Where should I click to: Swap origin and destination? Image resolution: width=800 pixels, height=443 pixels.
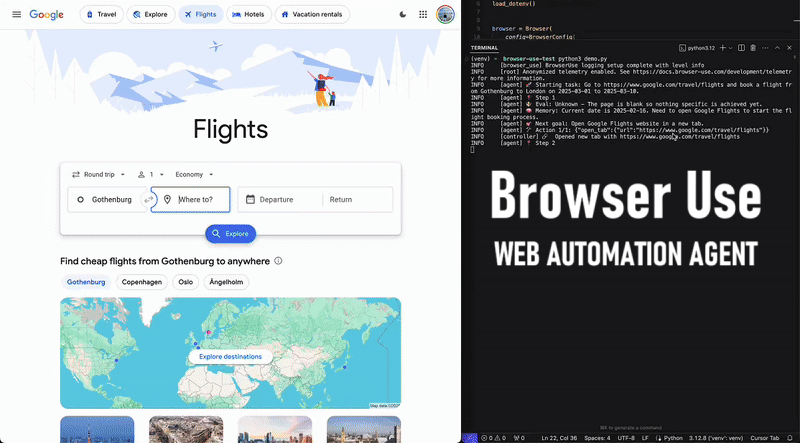coord(148,200)
